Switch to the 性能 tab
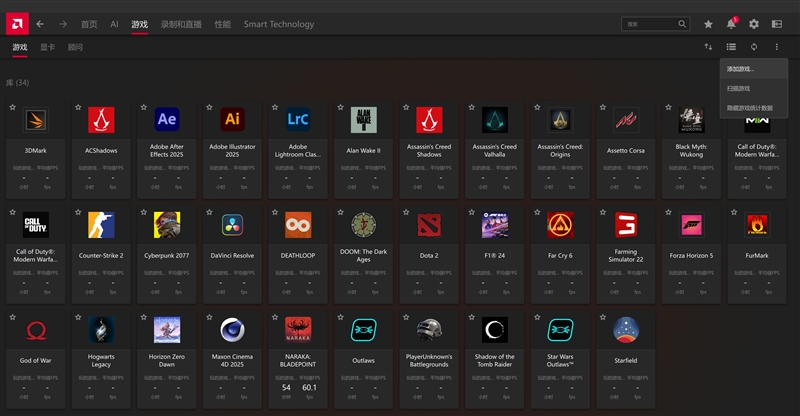The width and height of the screenshot is (800, 416). [222, 24]
